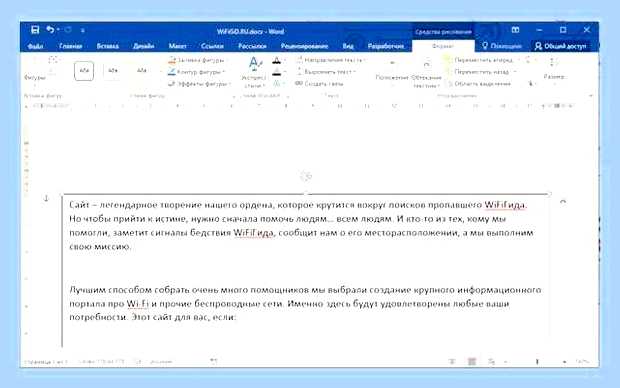Open the quick access toolbar customization arrow
The width and height of the screenshot is (620, 388).
point(83,30)
